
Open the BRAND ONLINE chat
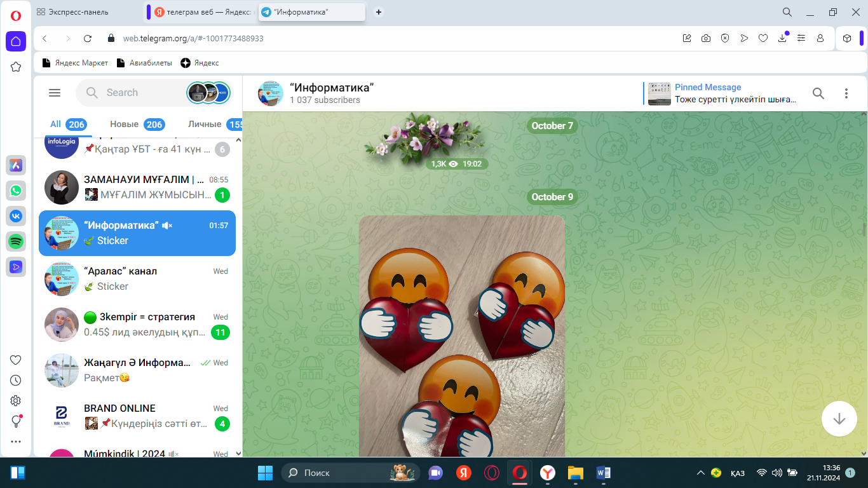click(137, 416)
